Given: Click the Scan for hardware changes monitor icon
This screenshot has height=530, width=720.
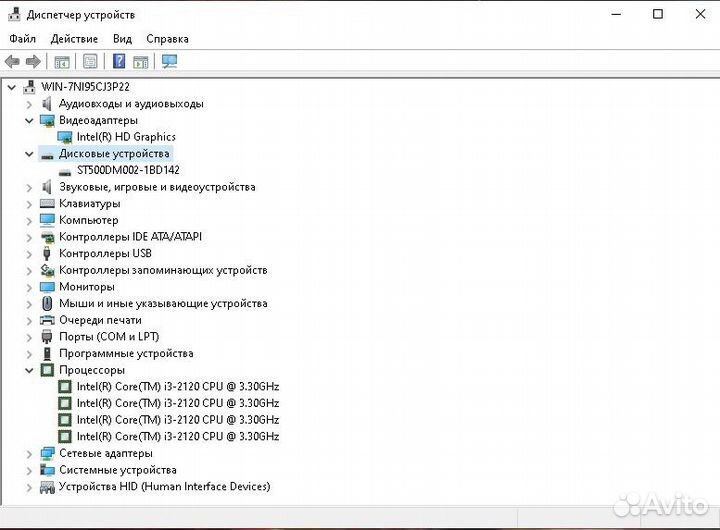Looking at the screenshot, I should (169, 61).
